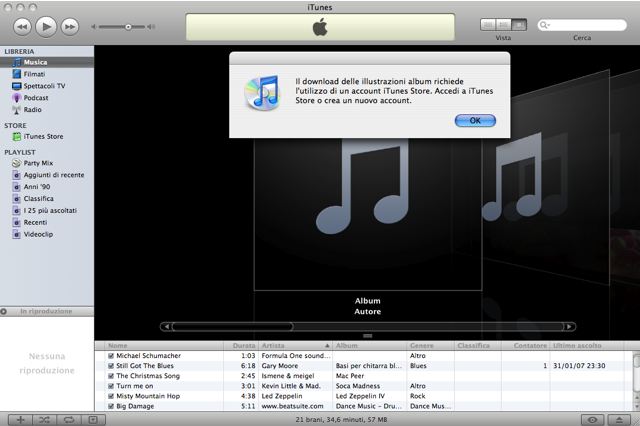Open Spettacoli TV in the library
The image size is (640, 426).
point(44,86)
